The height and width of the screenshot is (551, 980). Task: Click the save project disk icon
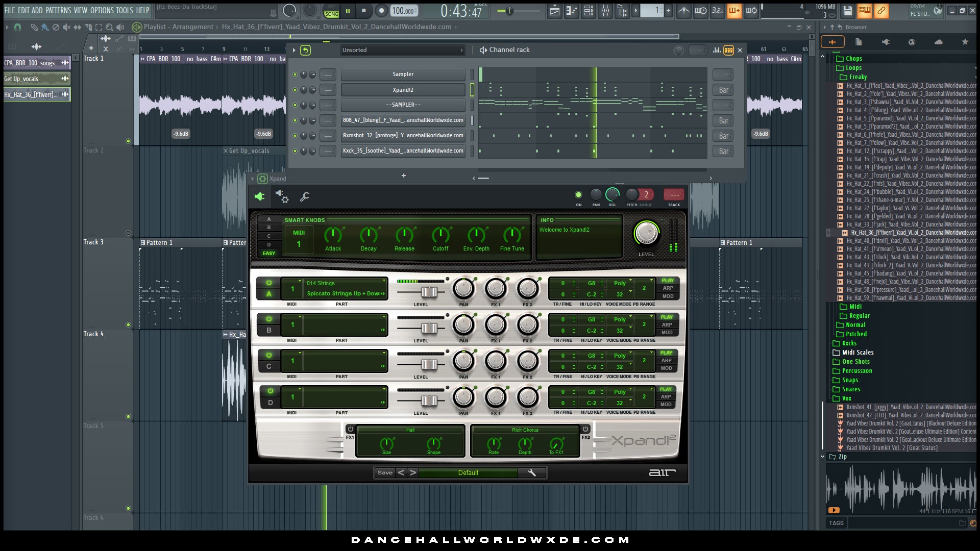(847, 11)
